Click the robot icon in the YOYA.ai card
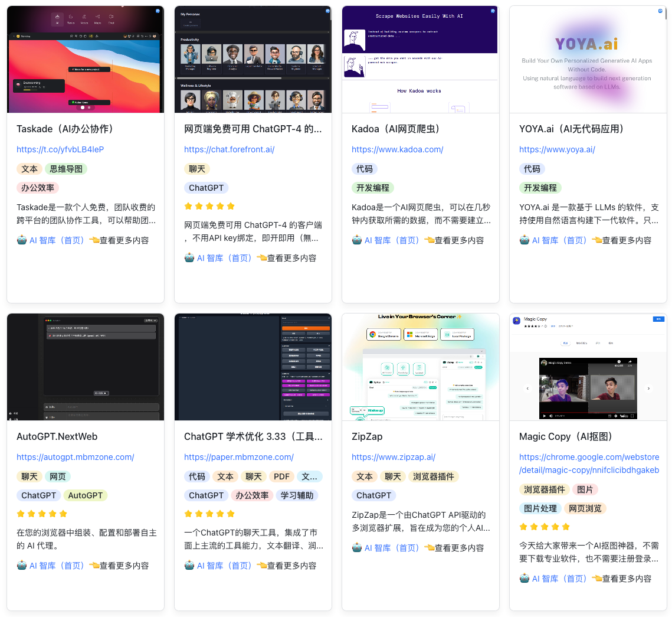 click(x=525, y=240)
